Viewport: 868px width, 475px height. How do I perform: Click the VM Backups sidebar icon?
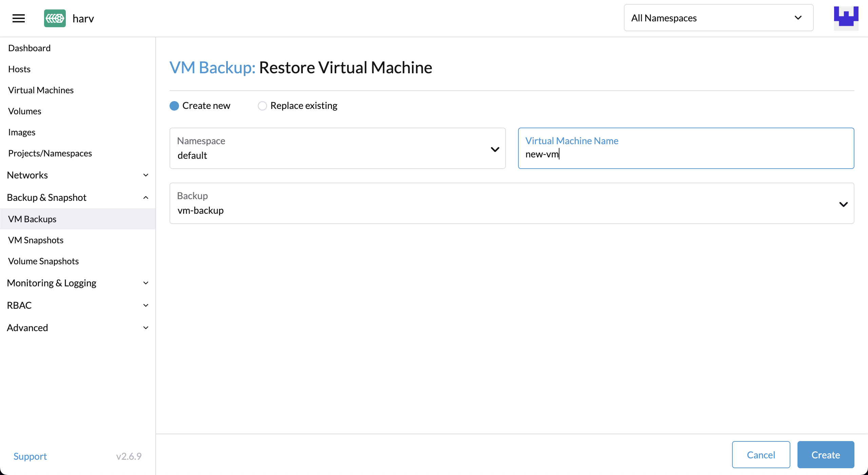tap(32, 218)
